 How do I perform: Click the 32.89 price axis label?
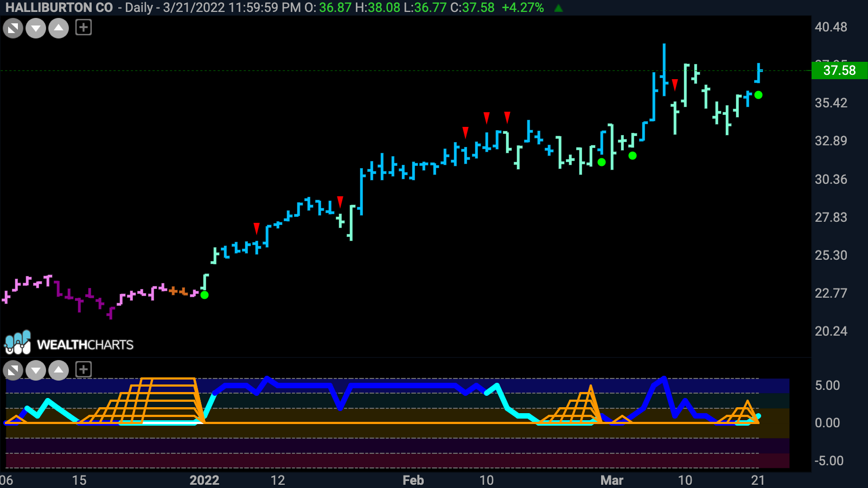831,141
